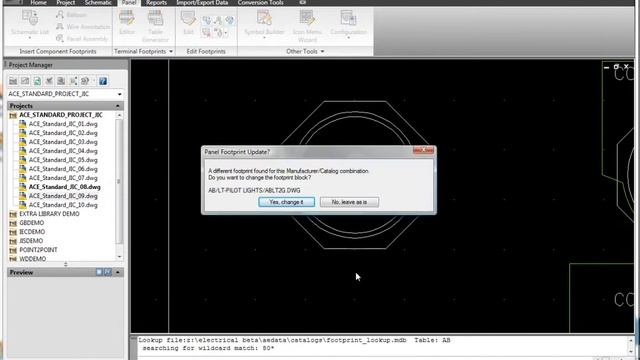Click the Yes, change it button
Viewport: 640px width, 360px height.
point(287,202)
